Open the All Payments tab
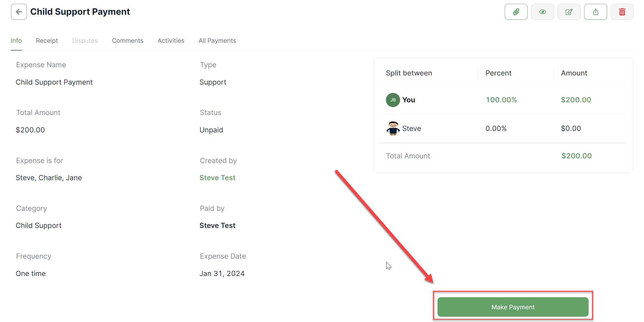The width and height of the screenshot is (644, 322). point(217,41)
